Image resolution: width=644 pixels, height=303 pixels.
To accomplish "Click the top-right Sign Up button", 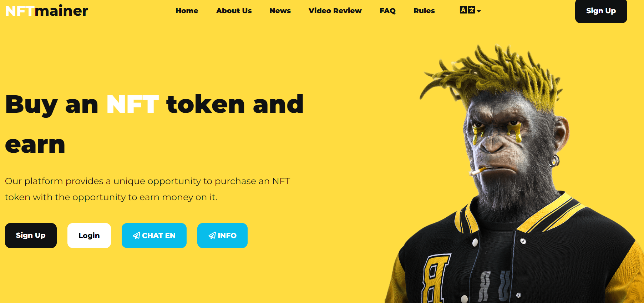I will point(601,11).
